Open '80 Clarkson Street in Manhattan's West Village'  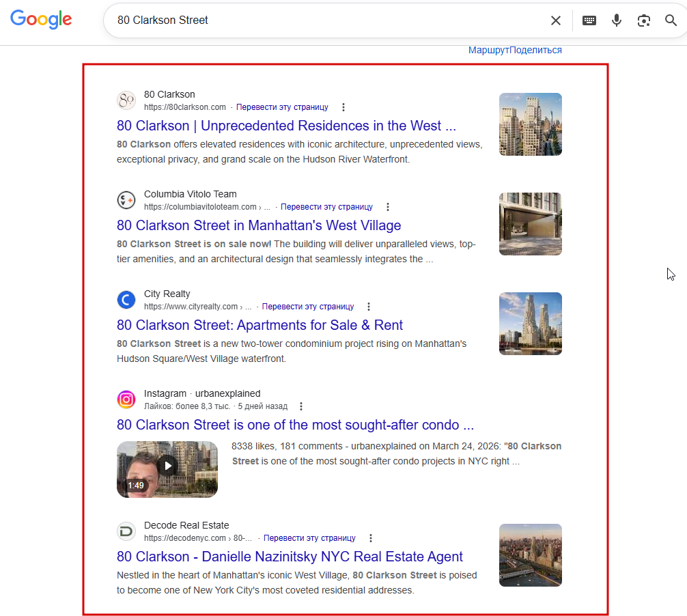pyautogui.click(x=259, y=225)
